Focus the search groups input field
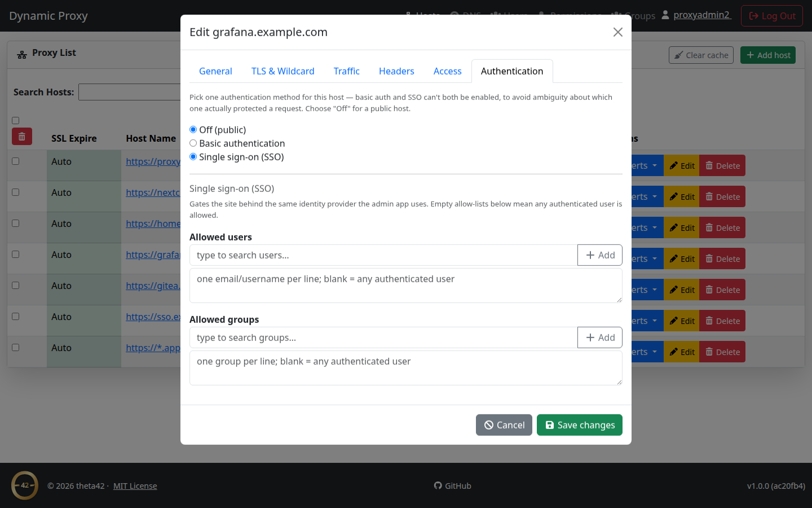This screenshot has height=508, width=812. pos(383,338)
